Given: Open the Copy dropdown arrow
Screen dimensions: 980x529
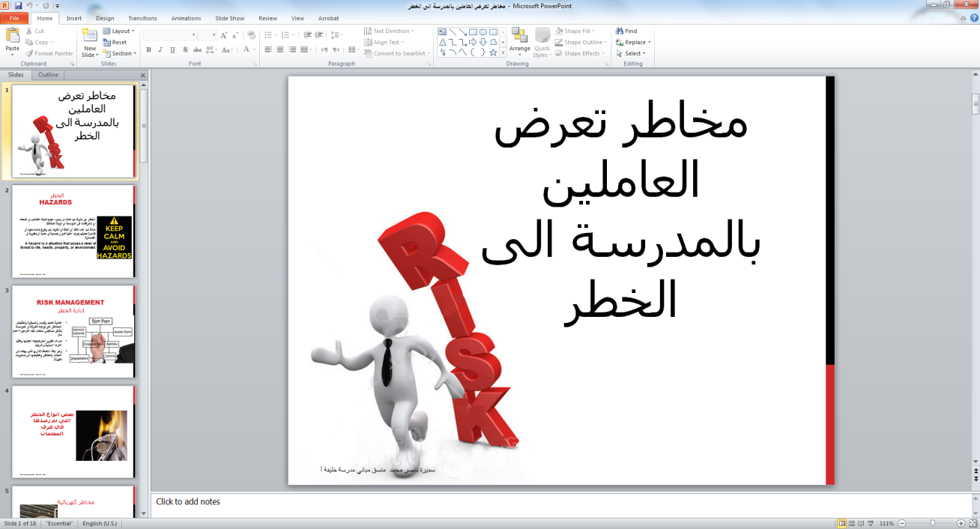Looking at the screenshot, I should 52,43.
